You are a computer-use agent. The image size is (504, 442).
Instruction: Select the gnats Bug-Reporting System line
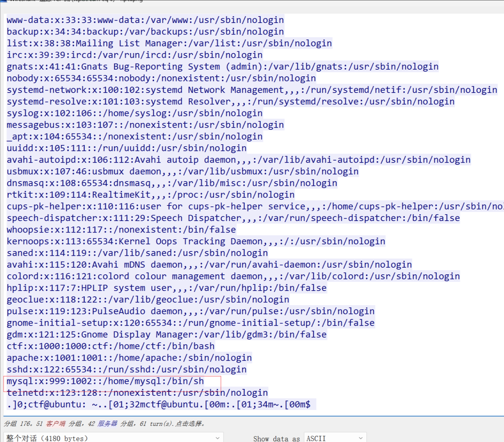223,67
